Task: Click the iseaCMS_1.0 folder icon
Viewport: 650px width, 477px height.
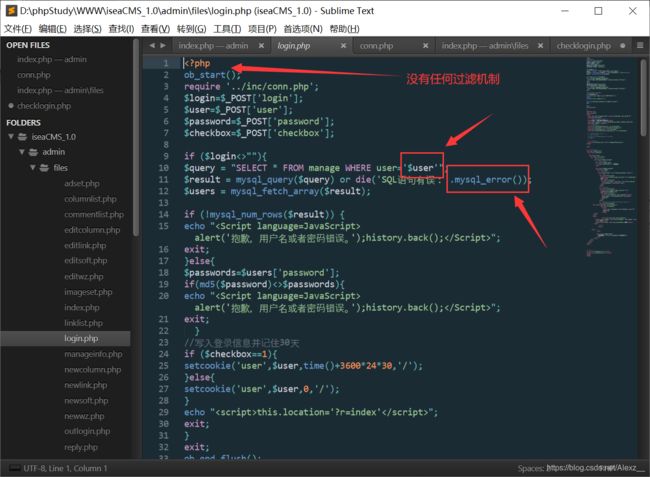Action: tap(23, 137)
